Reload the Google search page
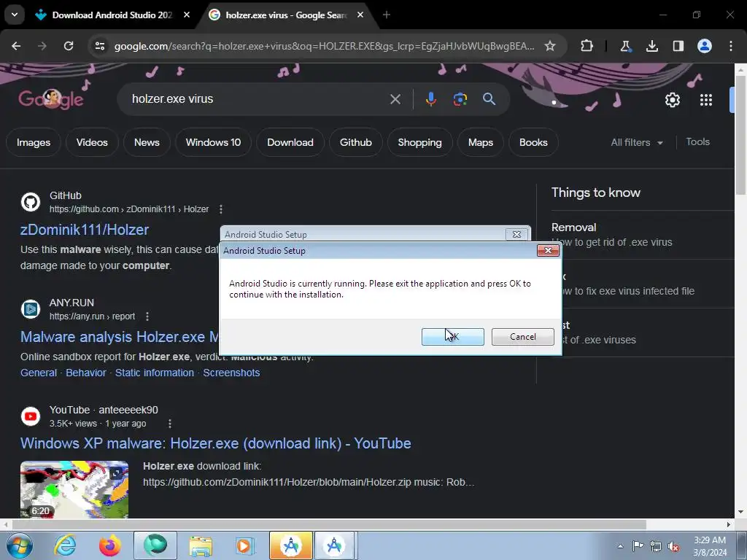 point(69,46)
